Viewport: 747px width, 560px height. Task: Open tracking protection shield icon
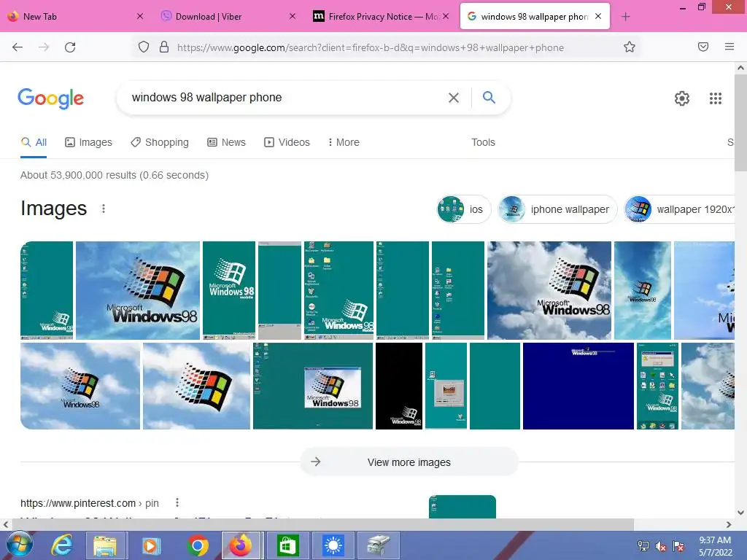[x=144, y=47]
